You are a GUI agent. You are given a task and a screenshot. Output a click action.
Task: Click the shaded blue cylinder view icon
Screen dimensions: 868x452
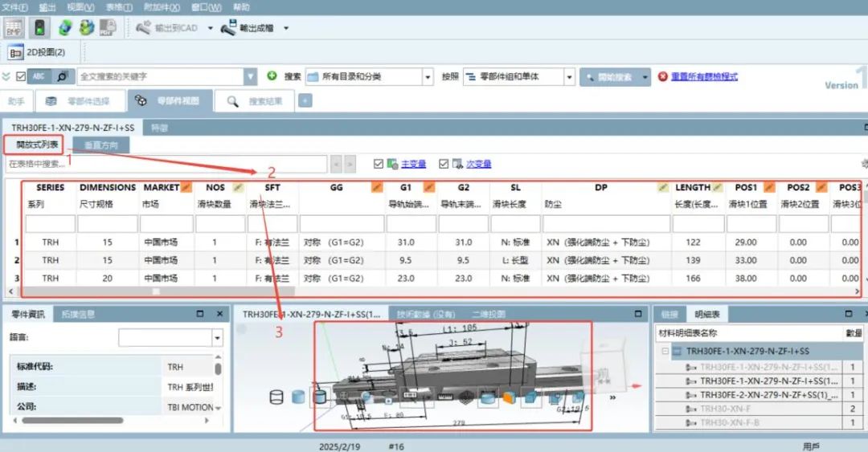298,397
